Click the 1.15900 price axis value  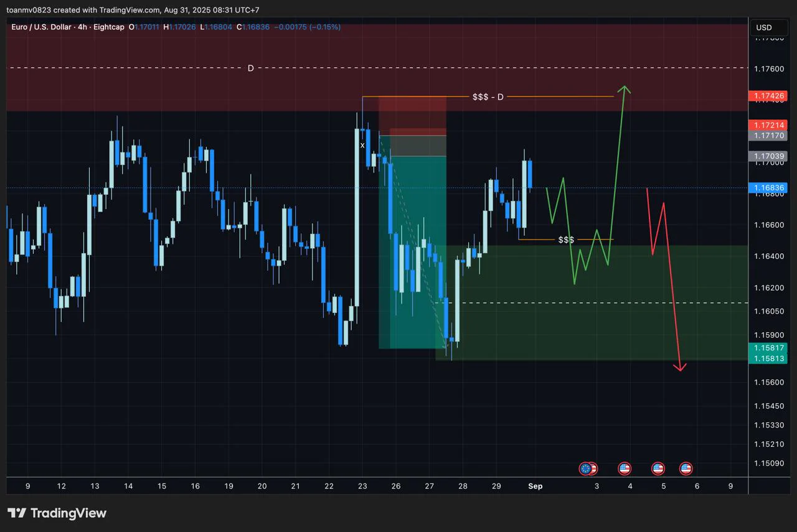coord(769,334)
